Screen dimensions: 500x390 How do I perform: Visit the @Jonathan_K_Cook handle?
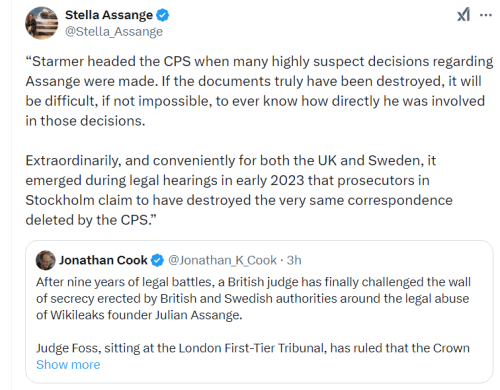(222, 260)
